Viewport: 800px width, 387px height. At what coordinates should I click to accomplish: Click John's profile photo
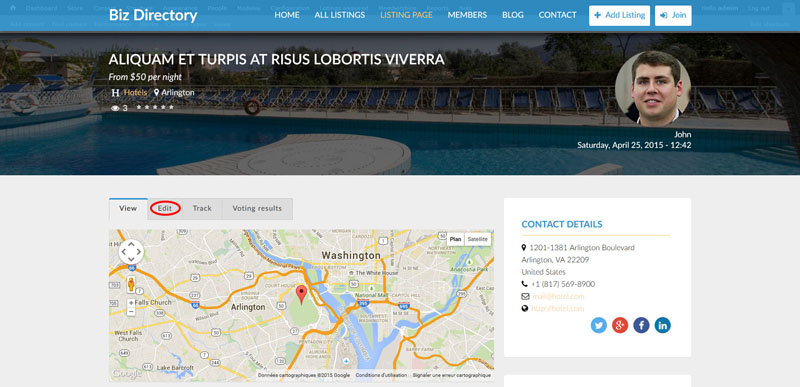point(653,88)
